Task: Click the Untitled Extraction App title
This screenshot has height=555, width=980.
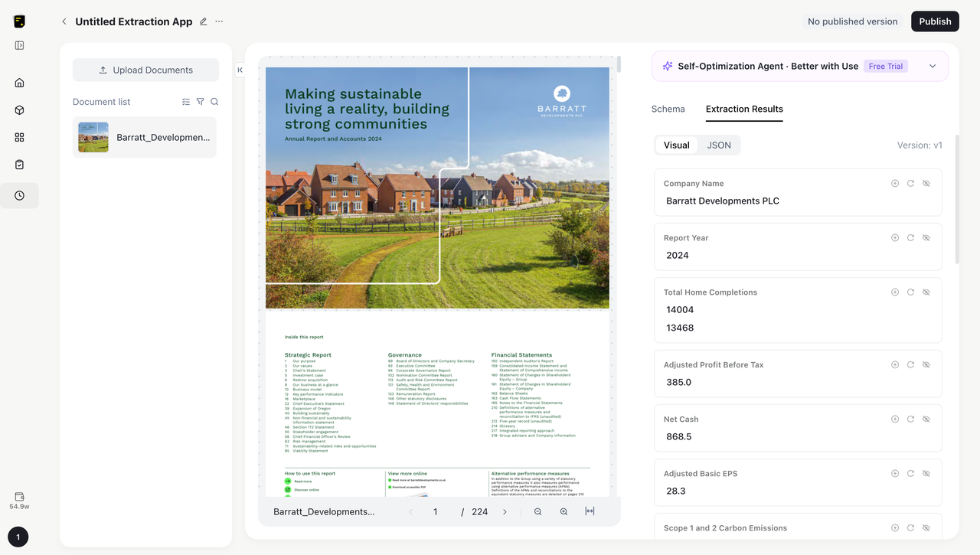Action: pyautogui.click(x=134, y=21)
